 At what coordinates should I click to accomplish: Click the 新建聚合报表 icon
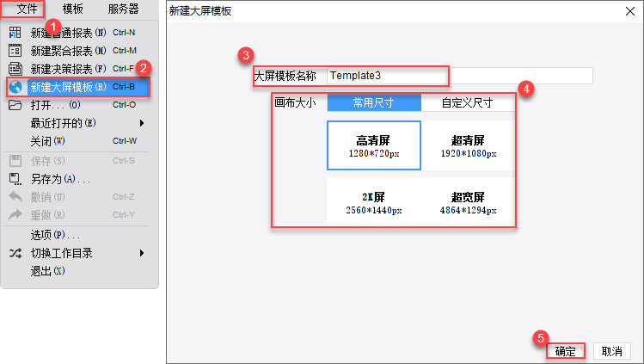tap(15, 50)
